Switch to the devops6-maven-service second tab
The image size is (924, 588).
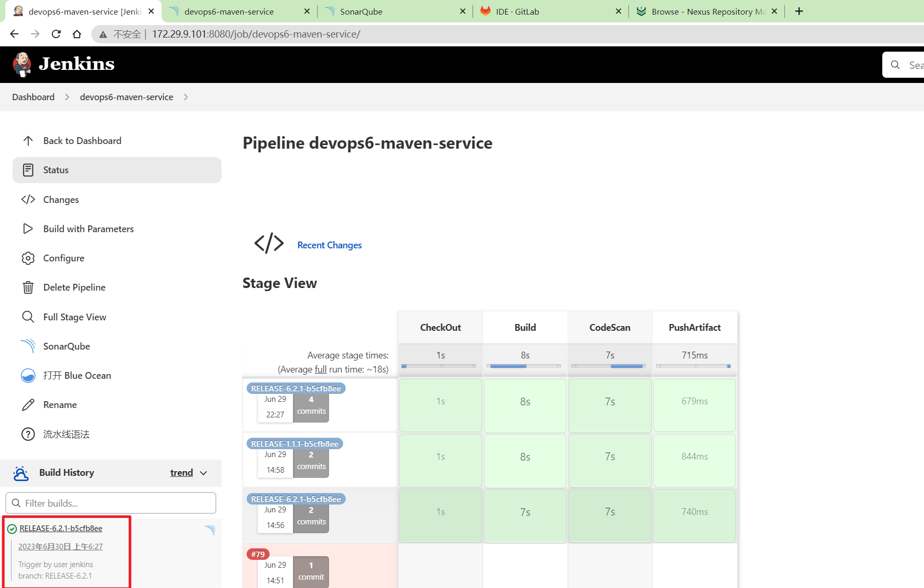click(x=238, y=11)
